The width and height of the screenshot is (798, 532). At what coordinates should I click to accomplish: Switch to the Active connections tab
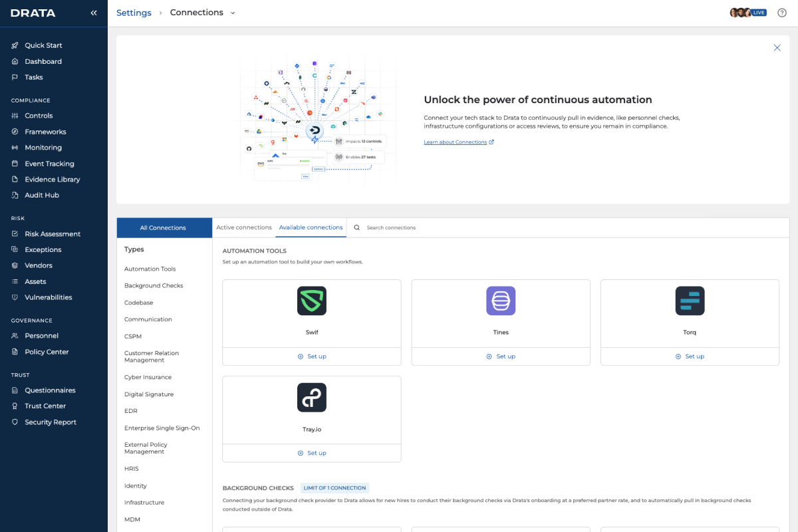pyautogui.click(x=244, y=227)
